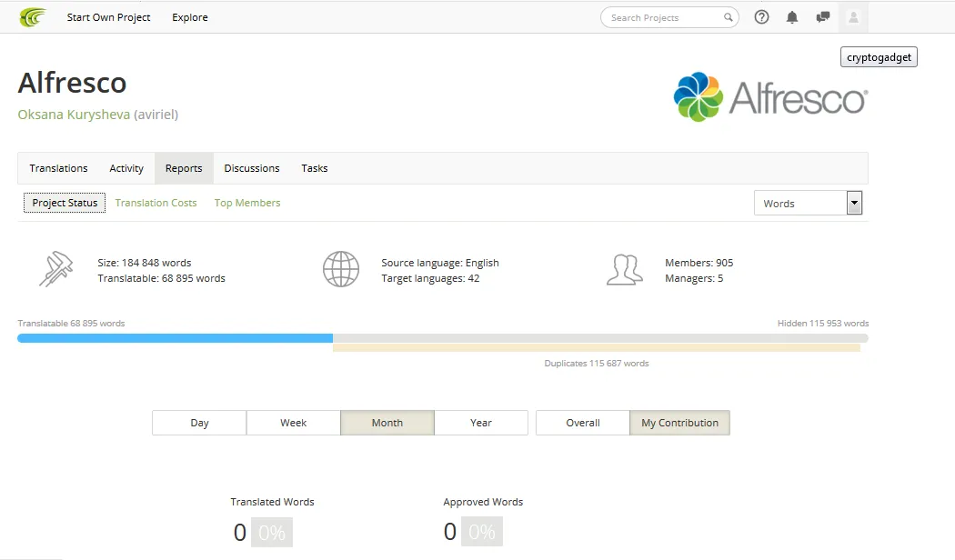Click the Translated Words 0% badge
This screenshot has height=560, width=955.
click(x=272, y=532)
